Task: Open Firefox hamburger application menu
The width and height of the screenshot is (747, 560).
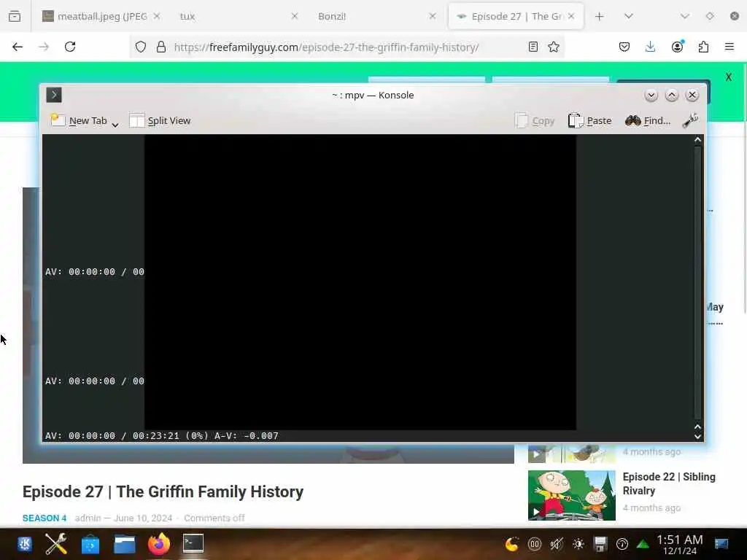Action: 729,47
